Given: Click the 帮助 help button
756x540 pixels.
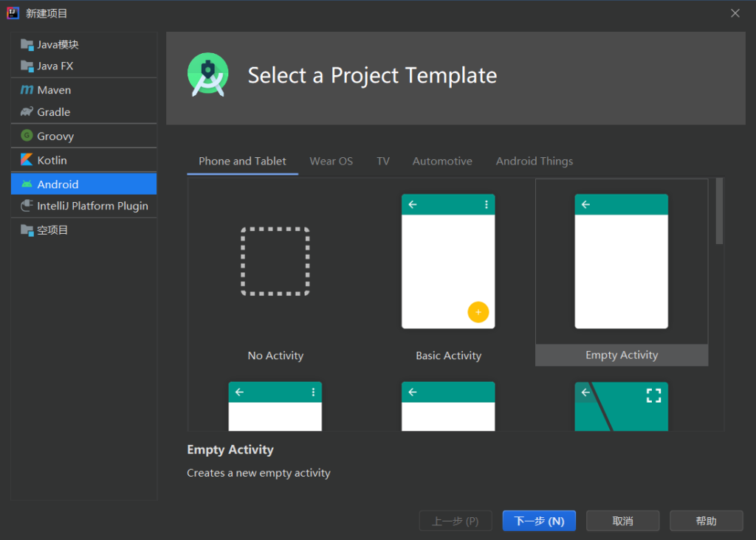Looking at the screenshot, I should pos(707,521).
